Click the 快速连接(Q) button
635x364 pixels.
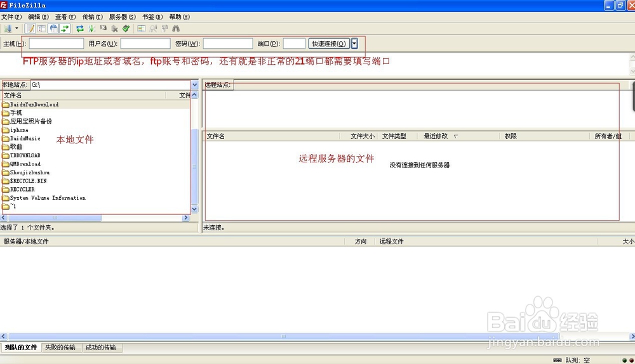coord(329,44)
